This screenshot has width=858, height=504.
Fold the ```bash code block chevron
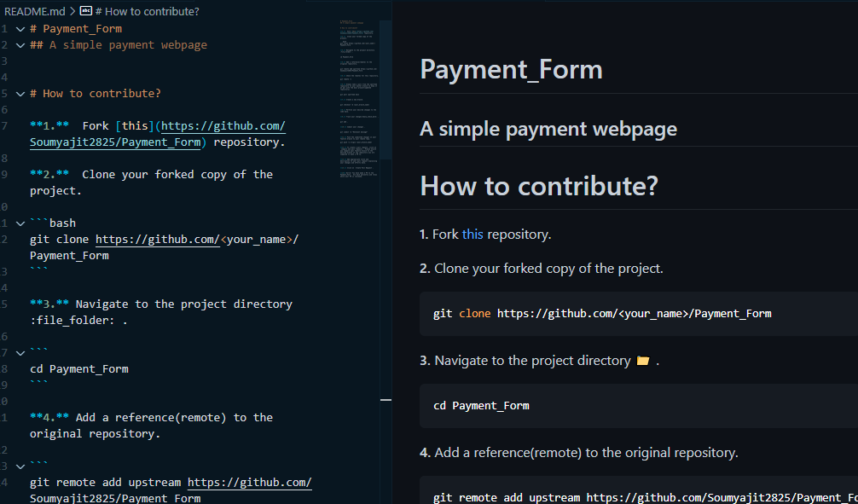click(x=20, y=223)
